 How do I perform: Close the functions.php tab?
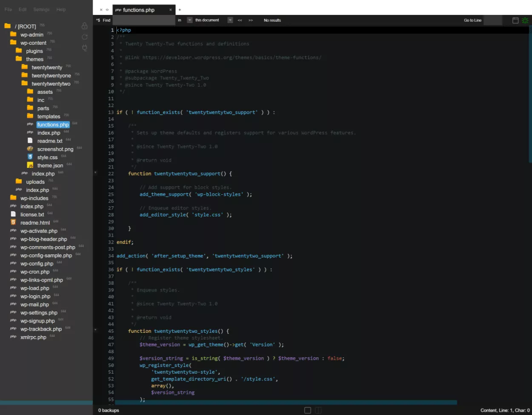coord(171,10)
